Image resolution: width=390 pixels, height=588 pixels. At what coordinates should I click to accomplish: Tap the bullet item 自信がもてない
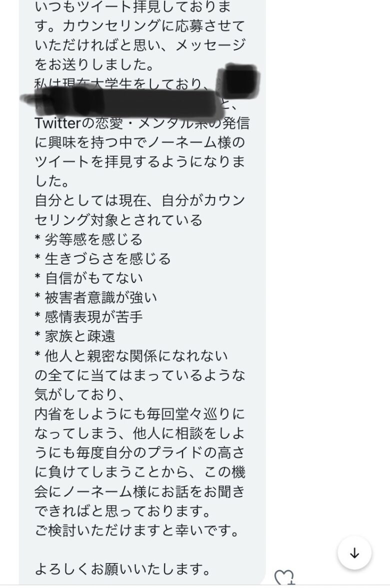point(89,278)
